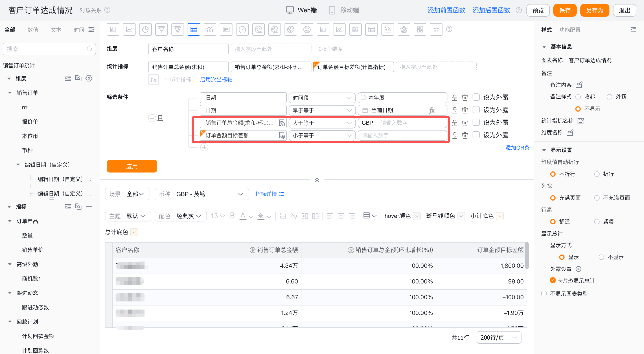Click the radar chart type icon
644x354 pixels.
tap(404, 29)
